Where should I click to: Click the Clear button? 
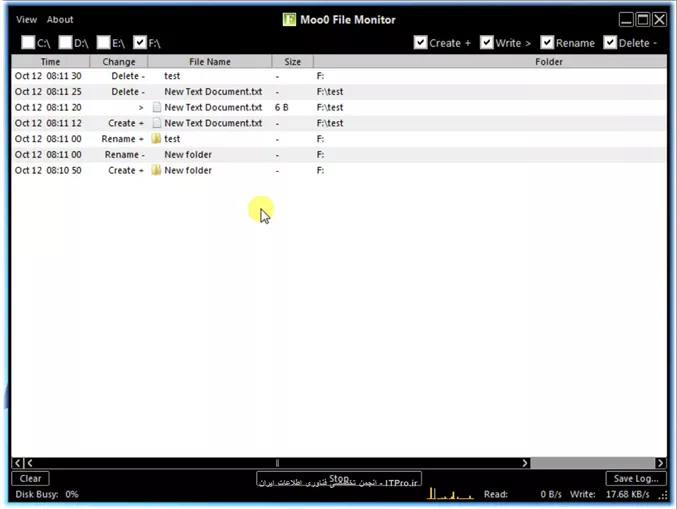coord(30,478)
